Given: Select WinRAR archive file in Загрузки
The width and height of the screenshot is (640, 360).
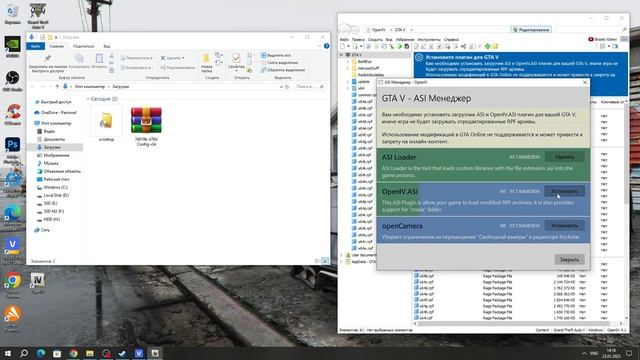Looking at the screenshot, I should point(146,126).
